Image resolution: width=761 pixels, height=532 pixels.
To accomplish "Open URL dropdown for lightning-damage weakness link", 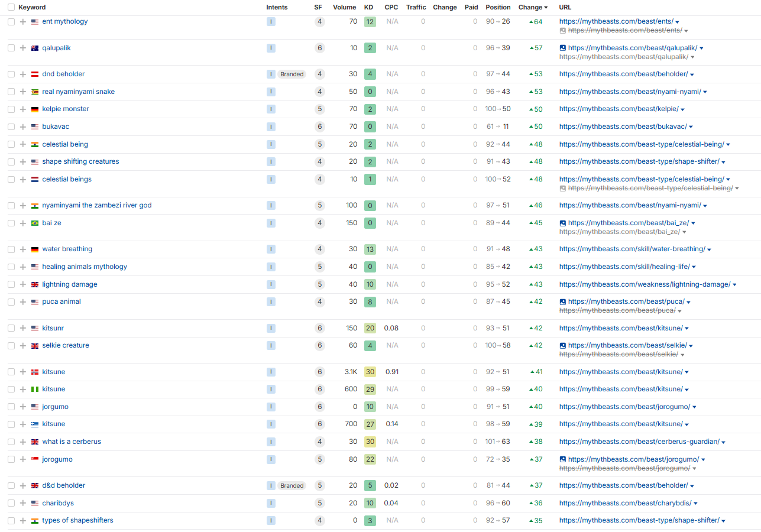I will 734,285.
